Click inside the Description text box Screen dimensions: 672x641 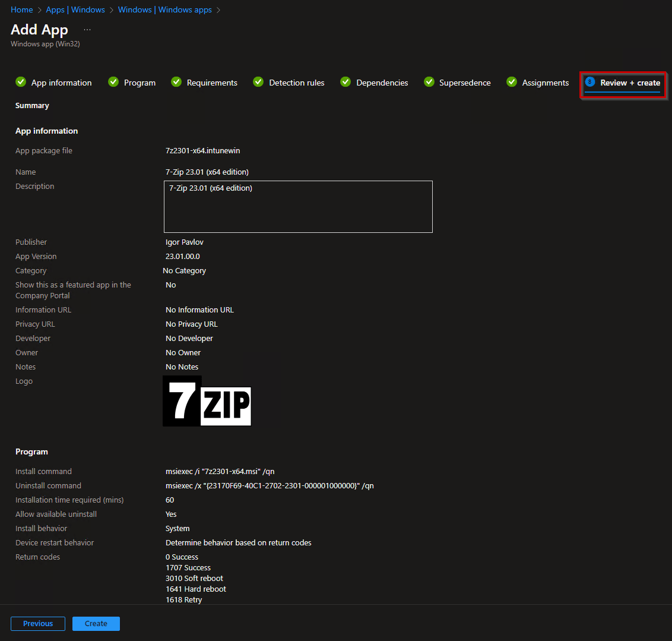298,207
